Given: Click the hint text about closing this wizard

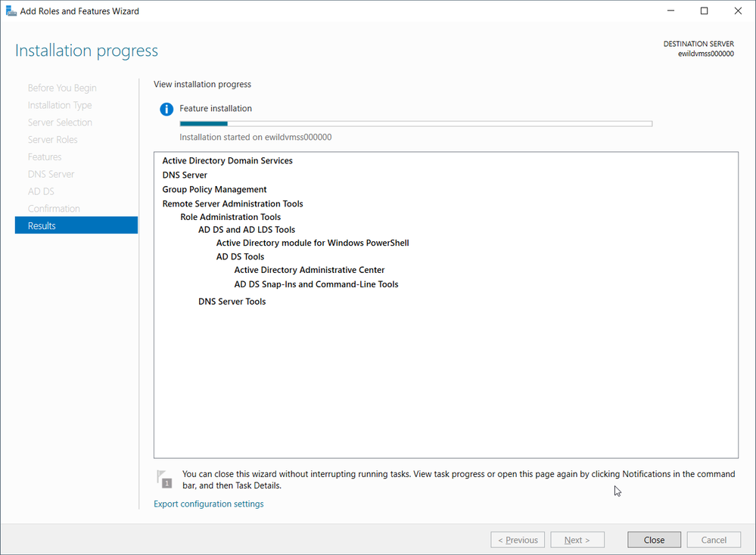Looking at the screenshot, I should tap(459, 480).
